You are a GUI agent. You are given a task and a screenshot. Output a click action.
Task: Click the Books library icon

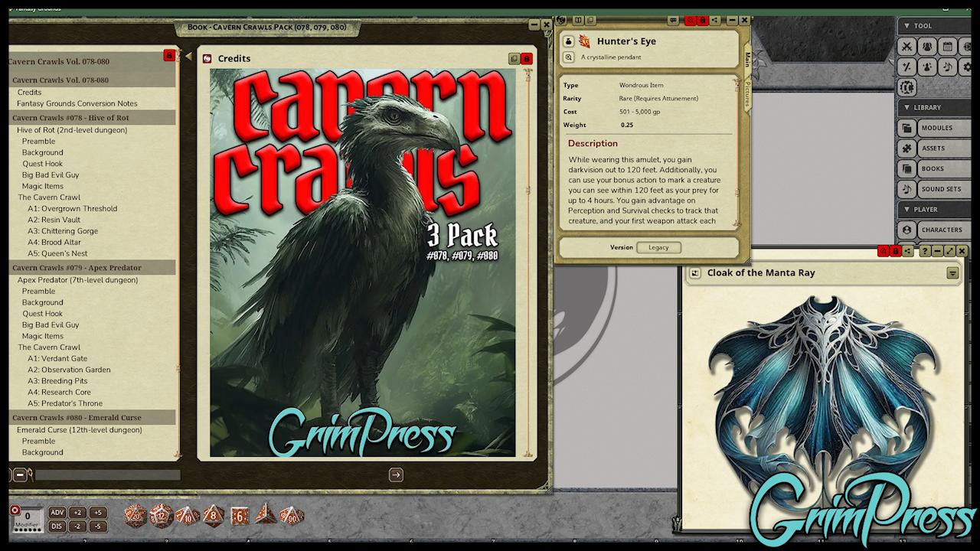907,168
